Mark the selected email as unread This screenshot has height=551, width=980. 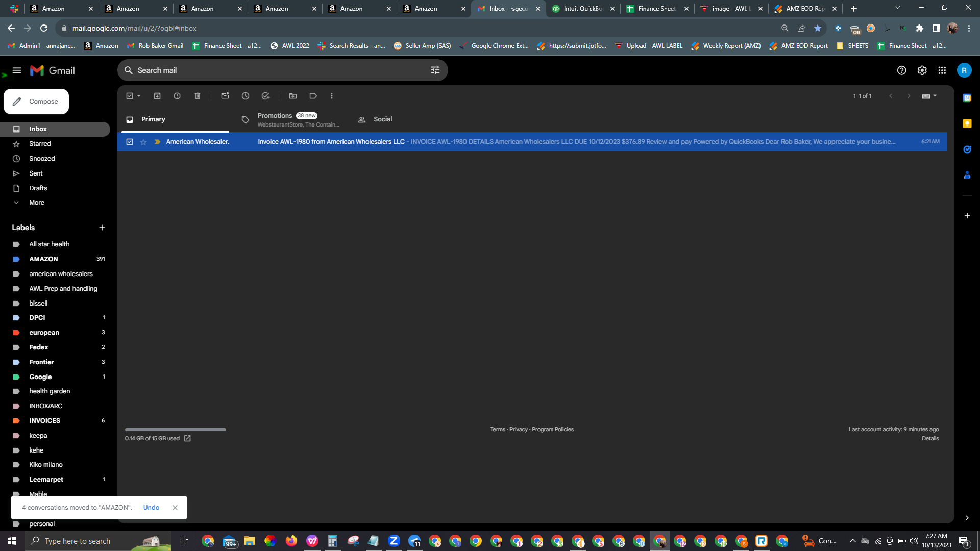[225, 96]
